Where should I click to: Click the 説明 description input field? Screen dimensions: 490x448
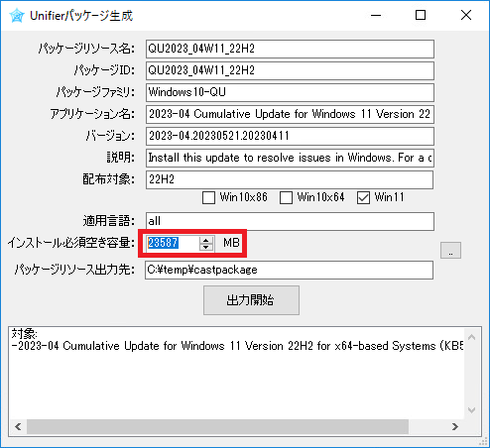click(x=290, y=158)
